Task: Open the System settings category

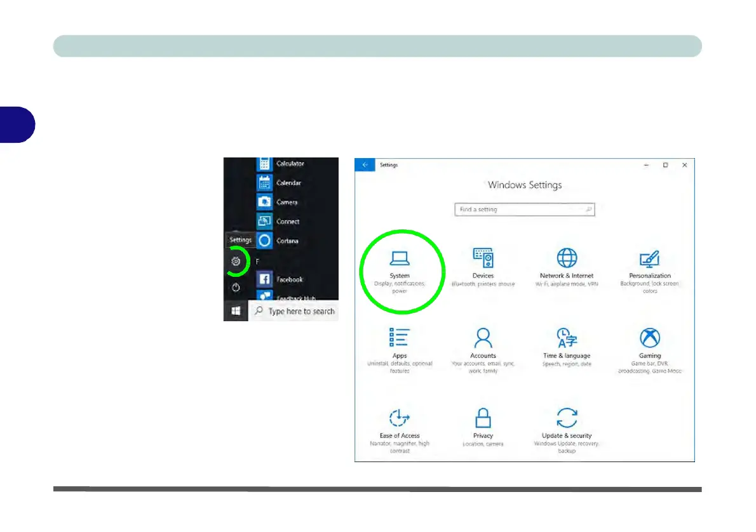Action: (x=399, y=272)
